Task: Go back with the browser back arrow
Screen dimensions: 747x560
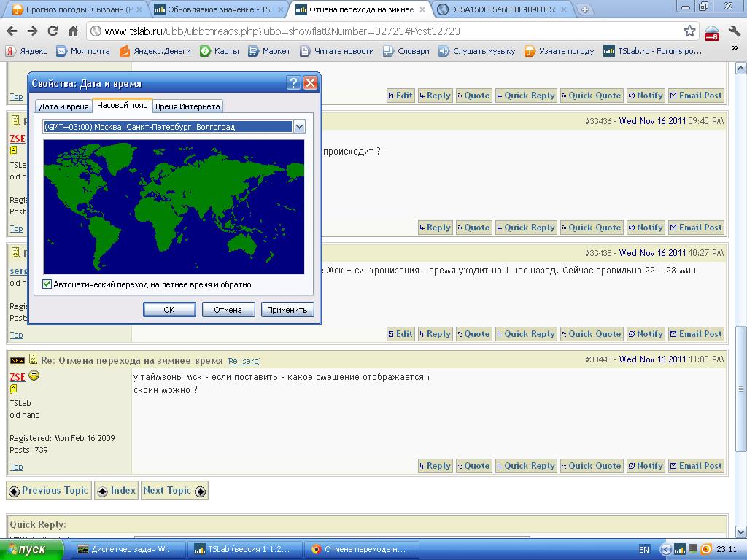Action: (x=12, y=31)
